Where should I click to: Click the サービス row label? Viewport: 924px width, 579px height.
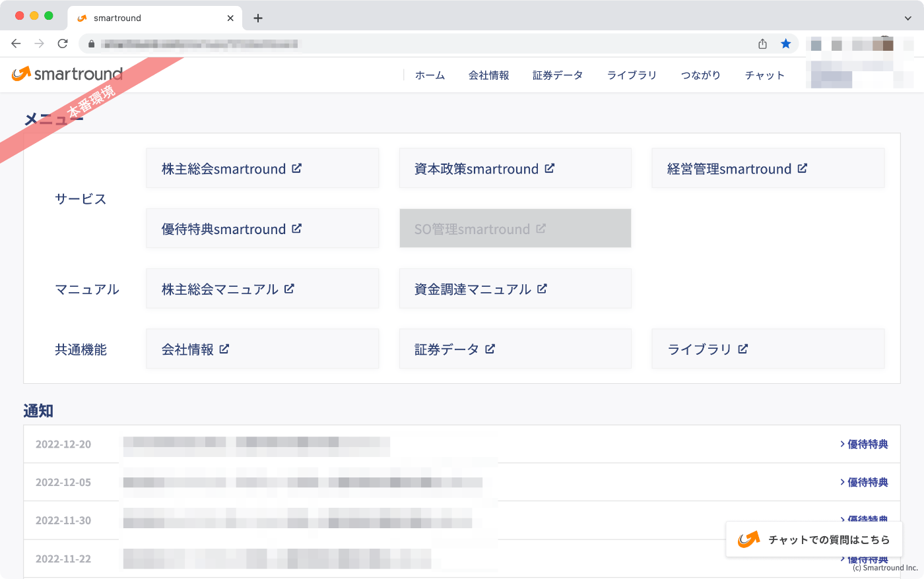(x=81, y=199)
